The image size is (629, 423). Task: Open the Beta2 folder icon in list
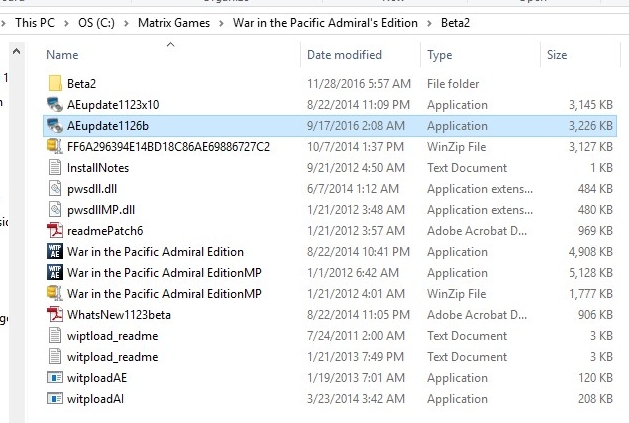point(55,83)
